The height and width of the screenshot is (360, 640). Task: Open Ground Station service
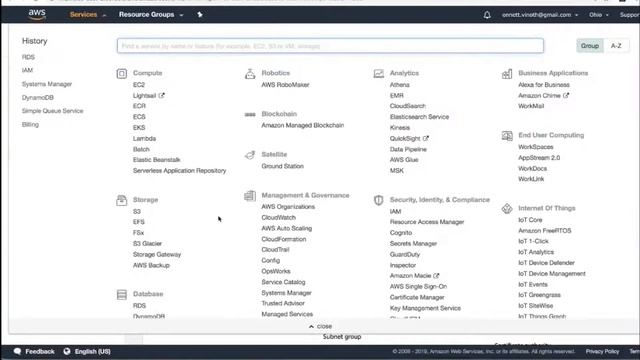282,166
